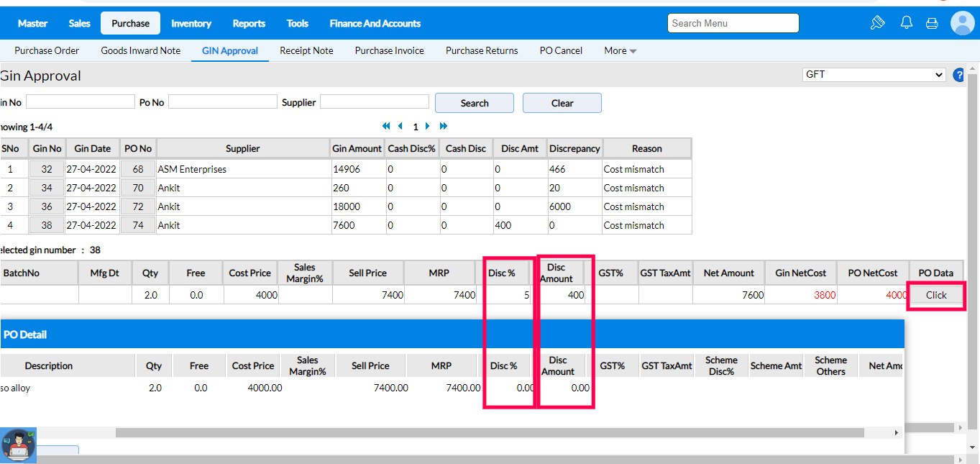Viewport: 980px width, 464px height.
Task: Click the PO NetCost 4000 value
Action: pos(897,295)
